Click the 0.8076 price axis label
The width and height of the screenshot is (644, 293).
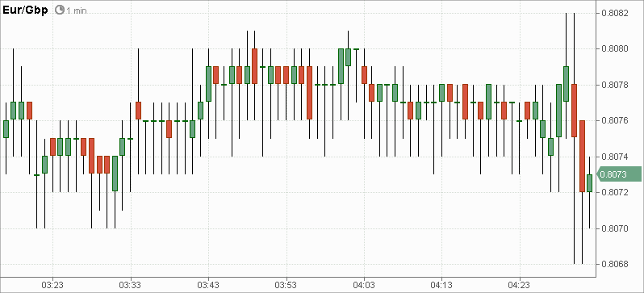614,121
